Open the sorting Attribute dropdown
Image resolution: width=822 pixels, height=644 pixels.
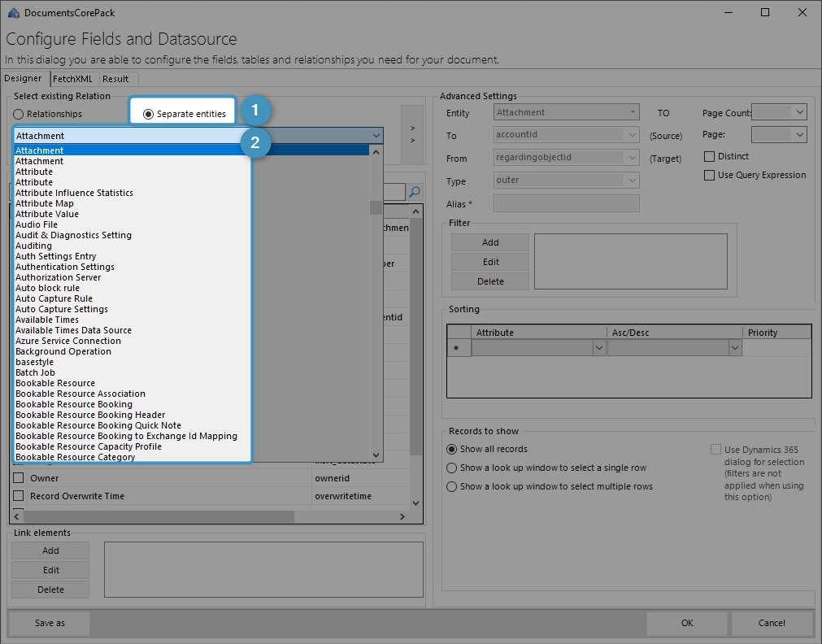(598, 348)
